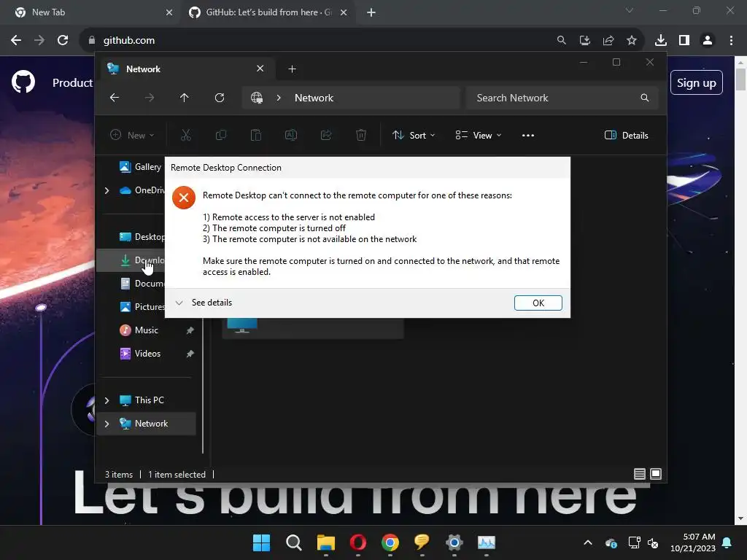Select Network in navigation pane

click(150, 424)
